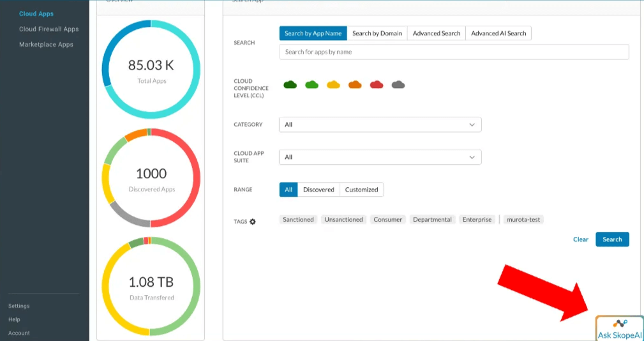
Task: Select the red cloud confidence icon
Action: pos(377,85)
